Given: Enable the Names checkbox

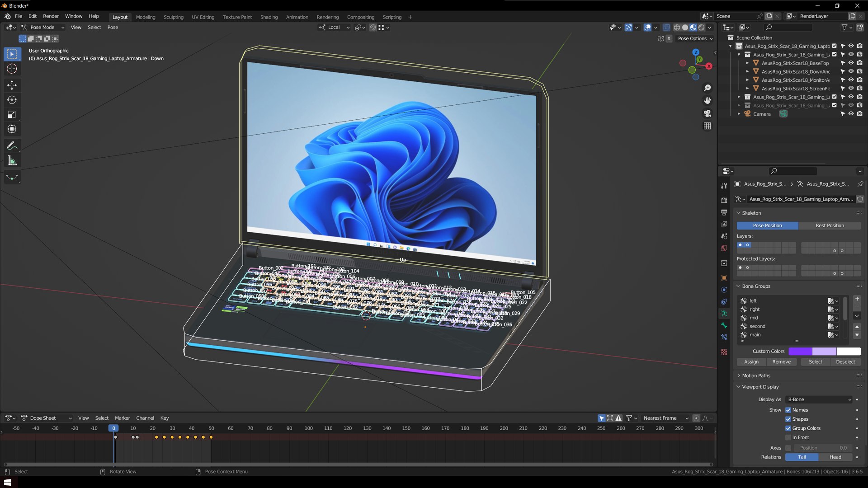Looking at the screenshot, I should [788, 410].
